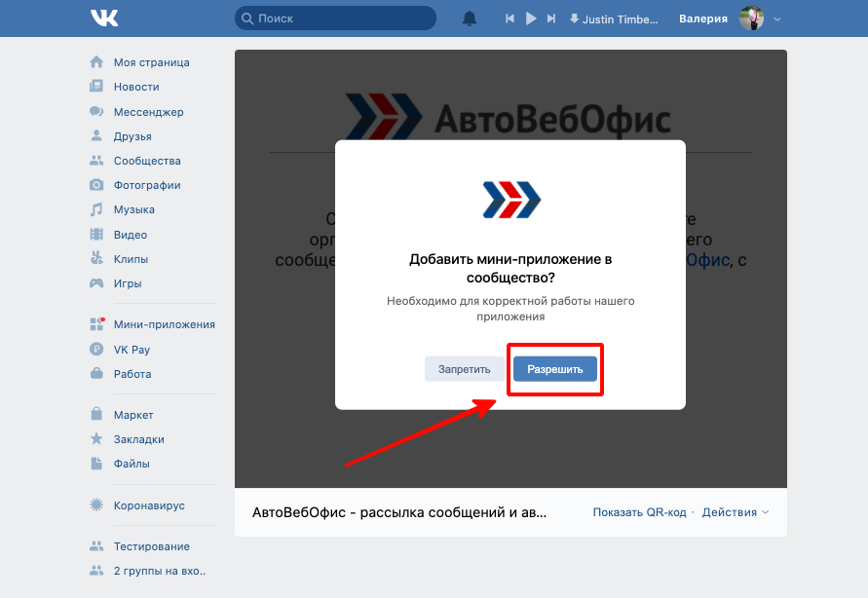
Task: Click the gamepad icon for Игры
Action: [96, 283]
